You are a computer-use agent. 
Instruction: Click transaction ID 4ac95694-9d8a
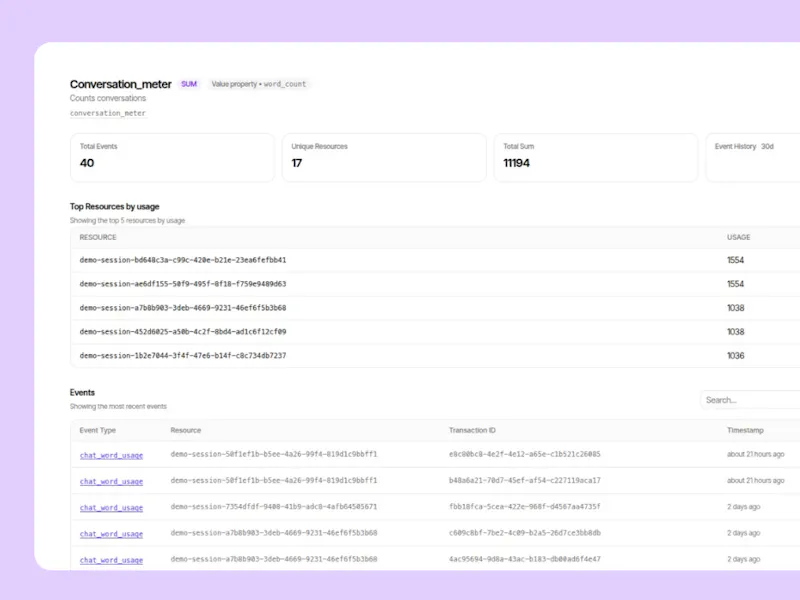(x=524, y=559)
